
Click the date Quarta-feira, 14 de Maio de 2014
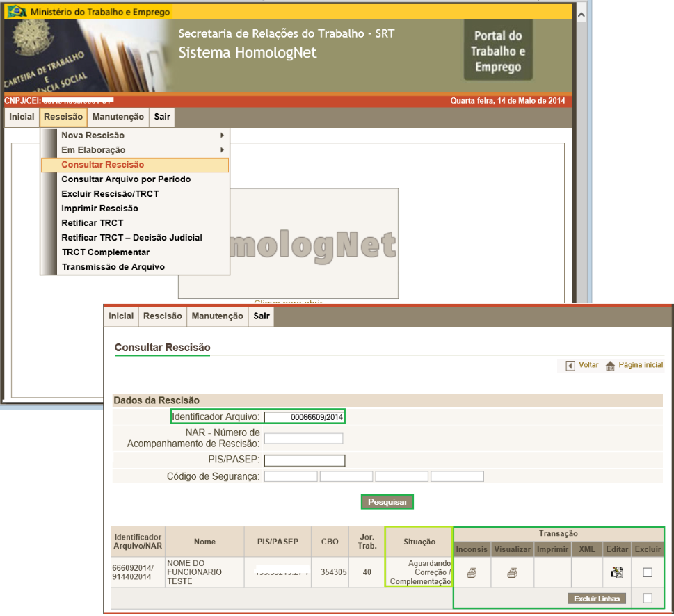(508, 101)
